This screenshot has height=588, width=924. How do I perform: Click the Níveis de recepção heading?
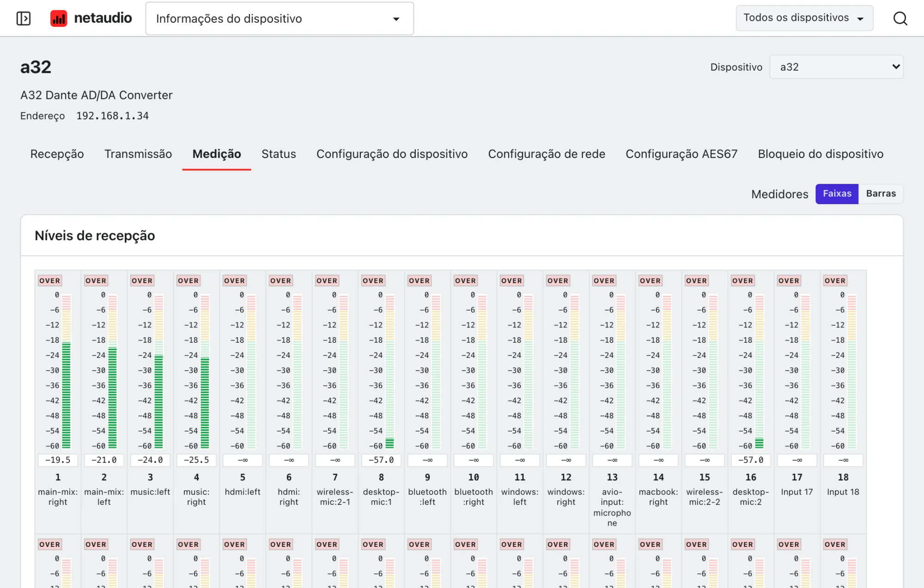coord(95,236)
